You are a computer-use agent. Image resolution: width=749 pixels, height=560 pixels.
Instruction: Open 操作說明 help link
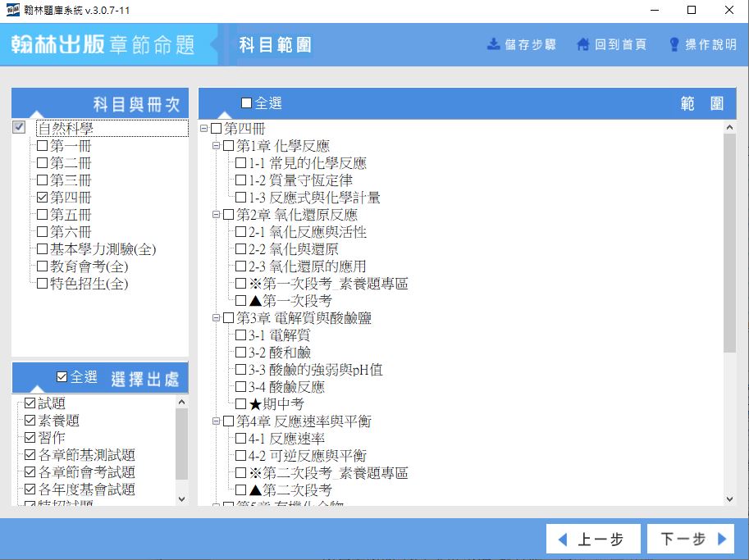point(703,44)
